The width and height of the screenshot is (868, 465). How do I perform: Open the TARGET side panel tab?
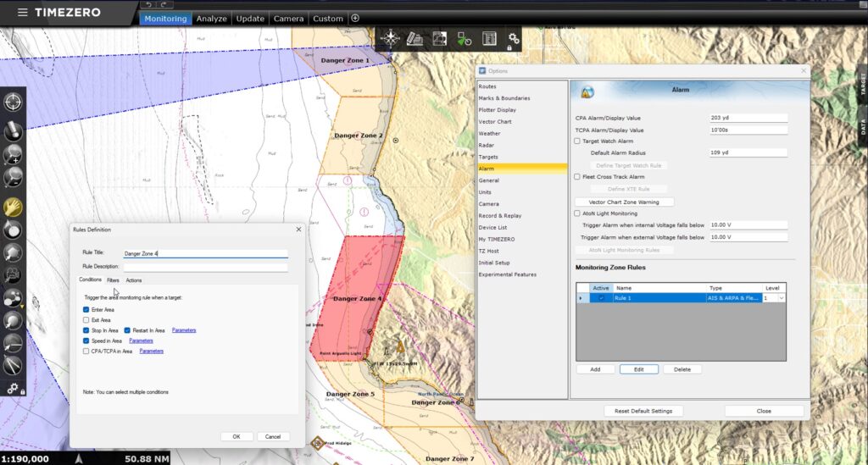[x=862, y=84]
